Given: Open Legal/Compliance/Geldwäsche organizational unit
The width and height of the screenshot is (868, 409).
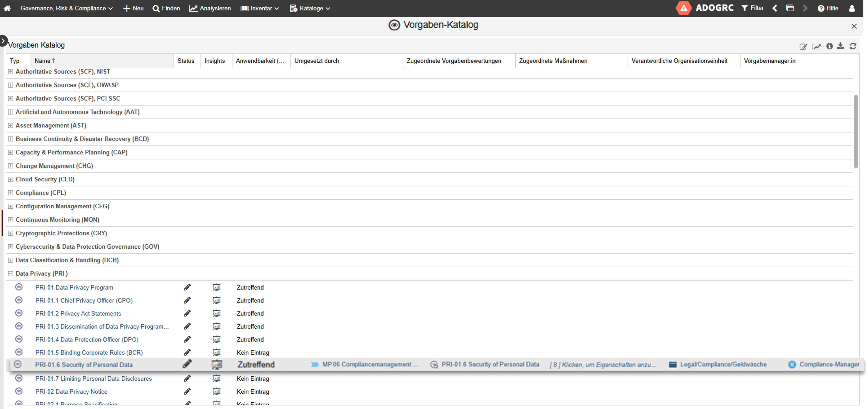Looking at the screenshot, I should pos(723,365).
